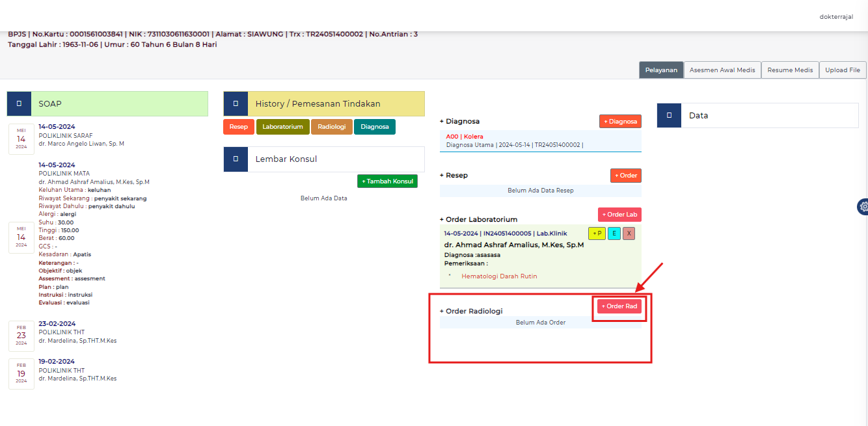Click the History / Pemesanan Tindakan panel icon

(x=236, y=104)
